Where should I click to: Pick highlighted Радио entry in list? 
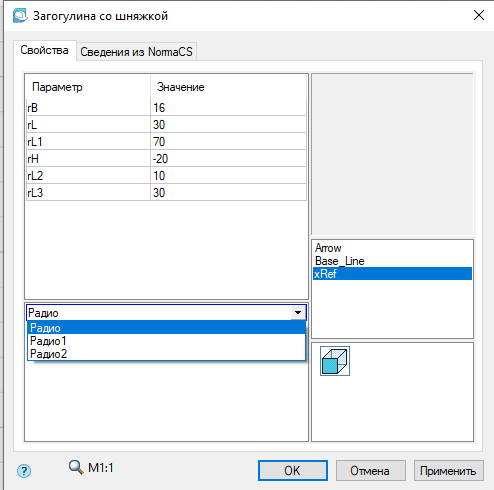click(x=166, y=328)
